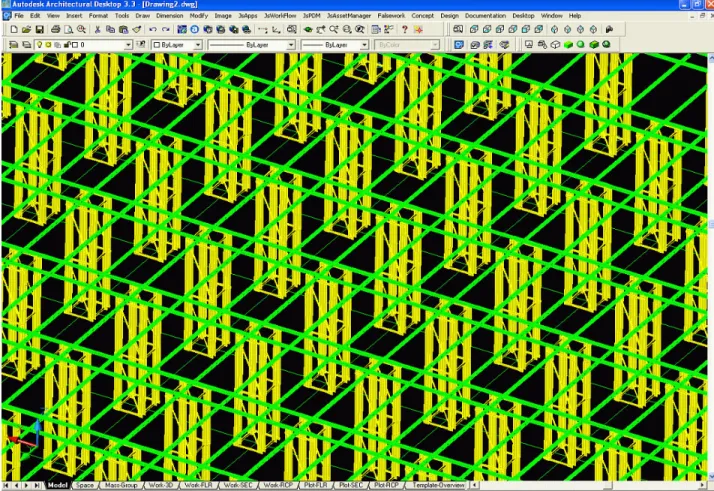This screenshot has width=714, height=491.
Task: Open the Help question mark icon
Action: coord(404,30)
